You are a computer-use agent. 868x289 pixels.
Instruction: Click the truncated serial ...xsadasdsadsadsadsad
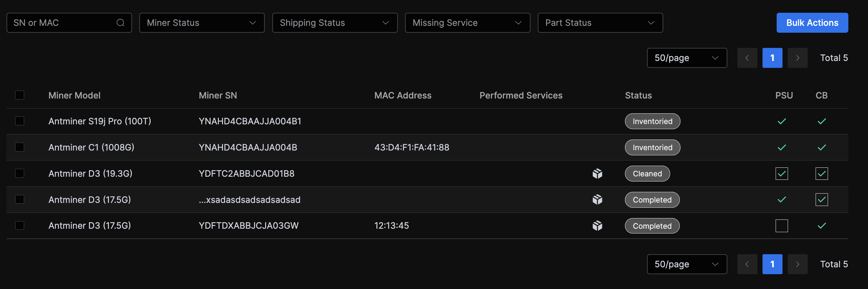(250, 200)
